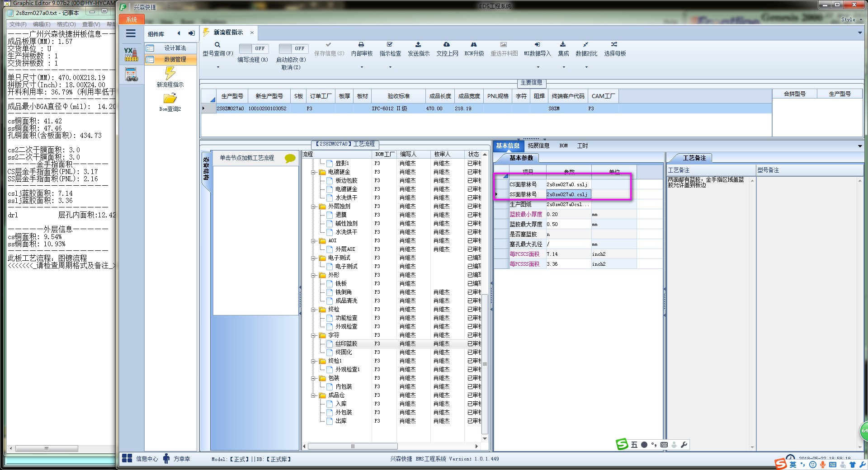This screenshot has height=470, width=868.
Task: Switch to the 拓展信息 tab
Action: pyautogui.click(x=538, y=146)
